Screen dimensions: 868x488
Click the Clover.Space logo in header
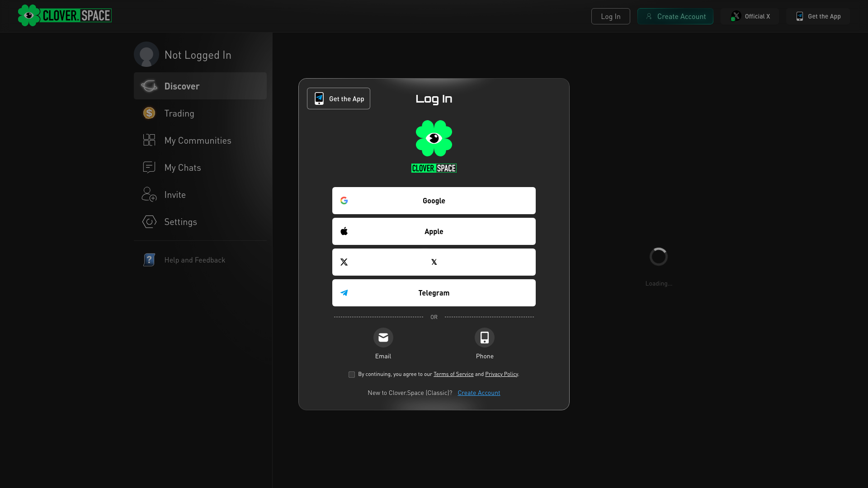click(65, 15)
